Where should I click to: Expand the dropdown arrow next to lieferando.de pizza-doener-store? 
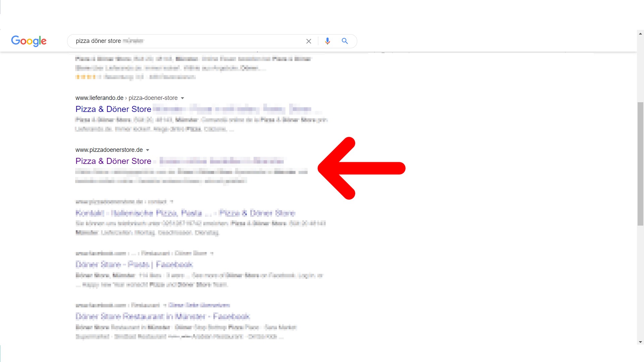182,98
